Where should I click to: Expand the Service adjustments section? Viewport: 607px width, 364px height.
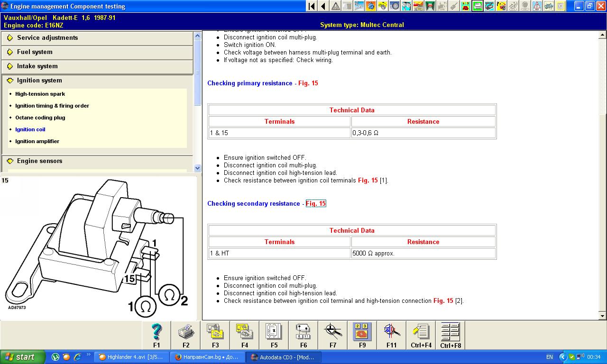47,38
